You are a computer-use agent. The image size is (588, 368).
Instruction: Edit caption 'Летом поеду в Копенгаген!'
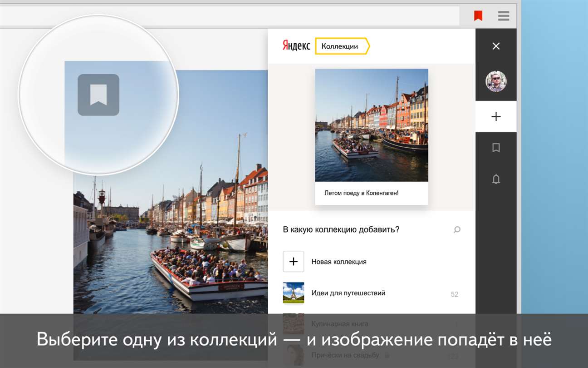361,193
